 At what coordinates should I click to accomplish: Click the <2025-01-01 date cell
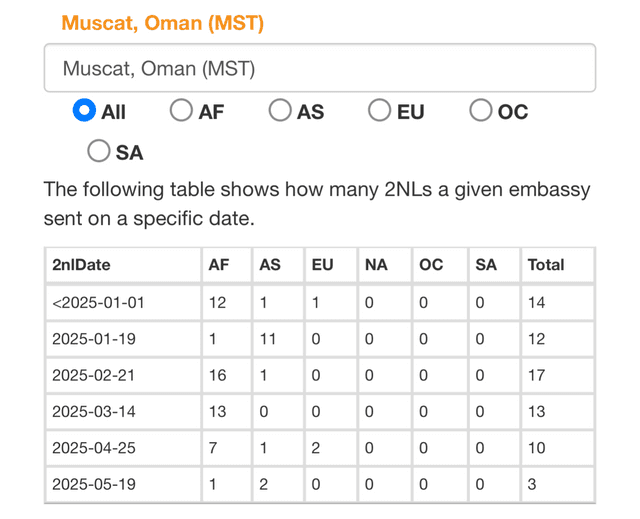123,303
